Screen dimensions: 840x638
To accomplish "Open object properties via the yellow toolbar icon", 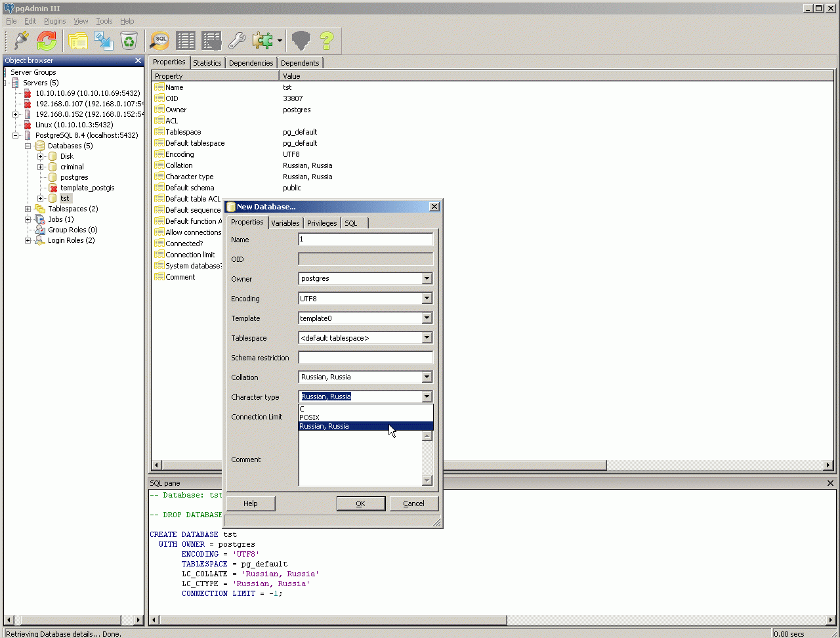I will point(78,41).
